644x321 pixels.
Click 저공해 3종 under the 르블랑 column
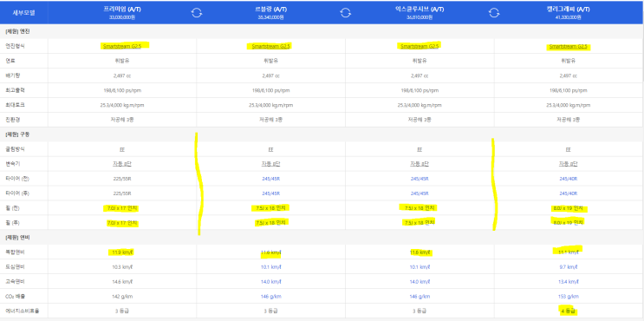270,120
